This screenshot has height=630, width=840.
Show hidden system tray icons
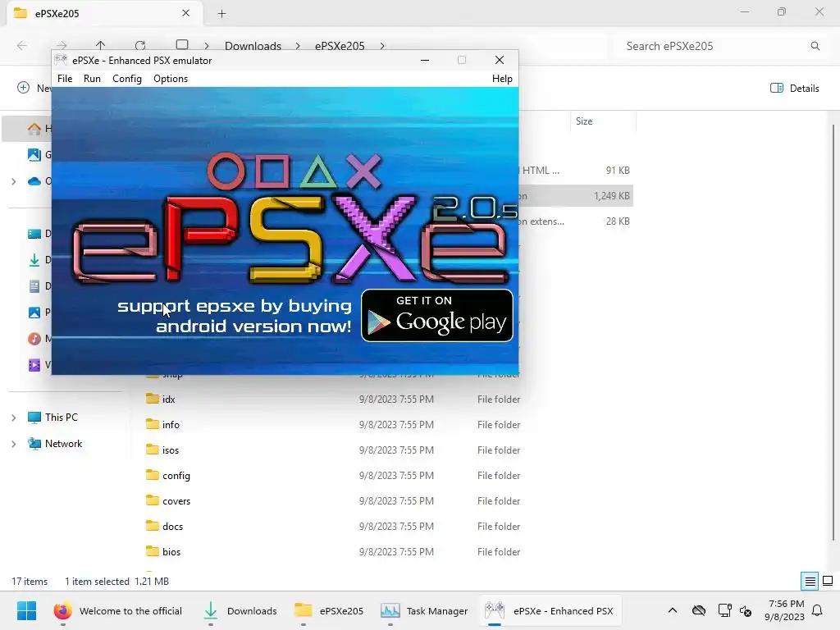point(673,610)
